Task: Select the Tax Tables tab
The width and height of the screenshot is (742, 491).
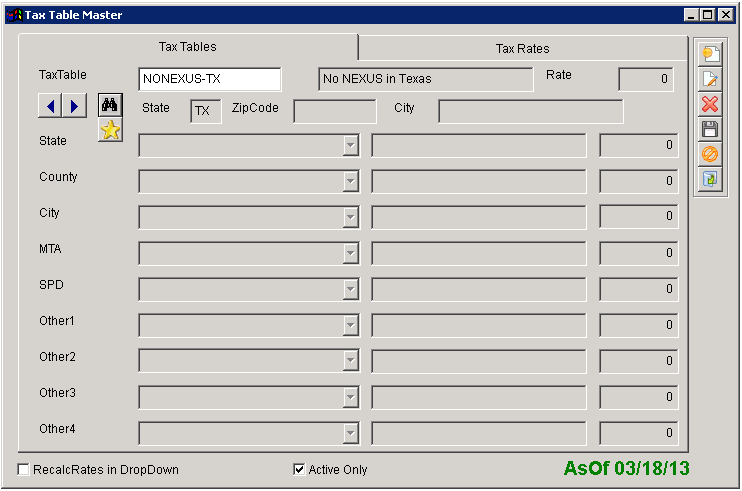Action: click(188, 47)
